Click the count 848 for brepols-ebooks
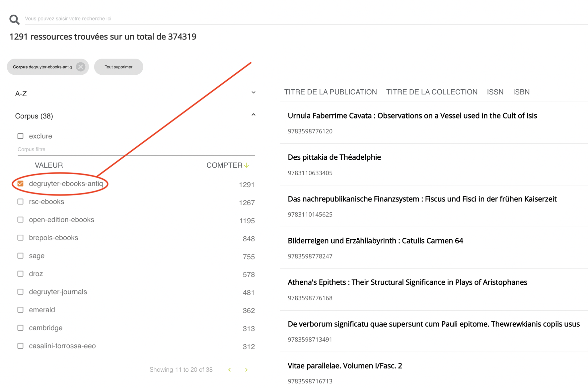 pyautogui.click(x=249, y=239)
